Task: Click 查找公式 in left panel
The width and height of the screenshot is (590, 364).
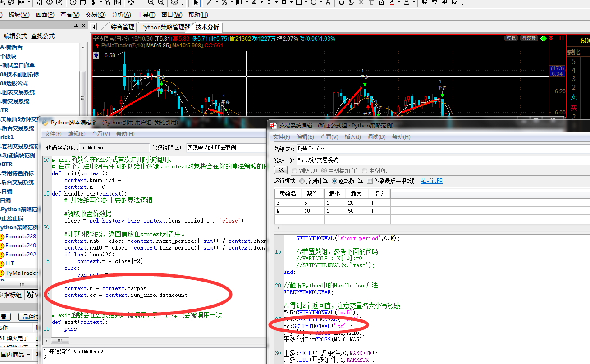Action: pyautogui.click(x=43, y=36)
